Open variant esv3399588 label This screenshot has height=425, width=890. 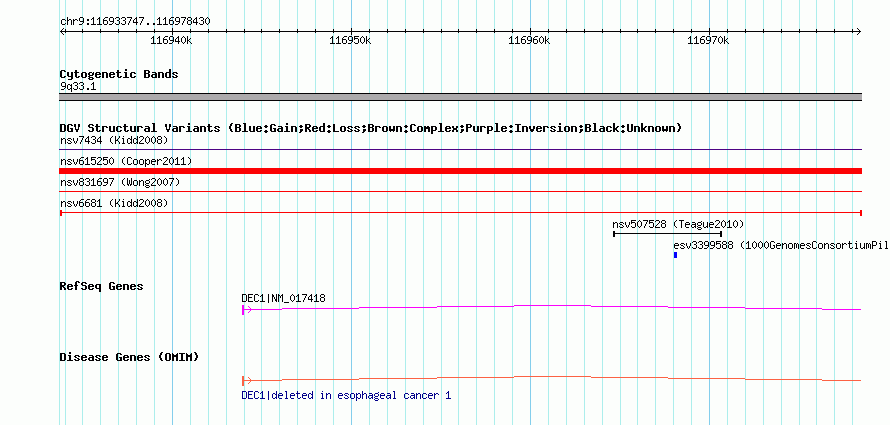point(782,246)
